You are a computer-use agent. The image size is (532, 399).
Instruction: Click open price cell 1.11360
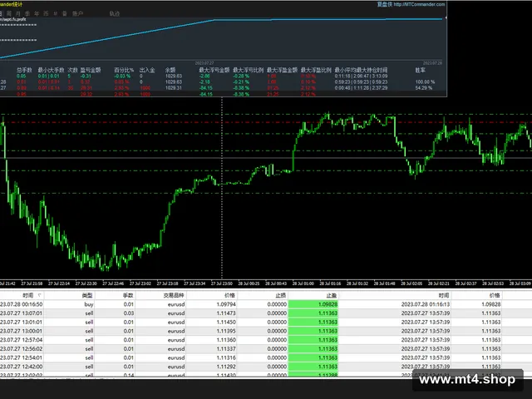[x=226, y=340]
